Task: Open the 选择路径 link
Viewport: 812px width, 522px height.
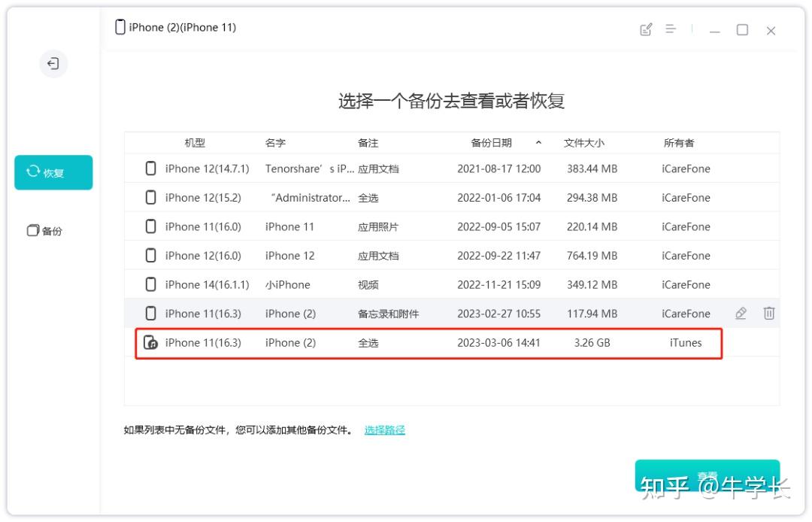Action: point(384,429)
